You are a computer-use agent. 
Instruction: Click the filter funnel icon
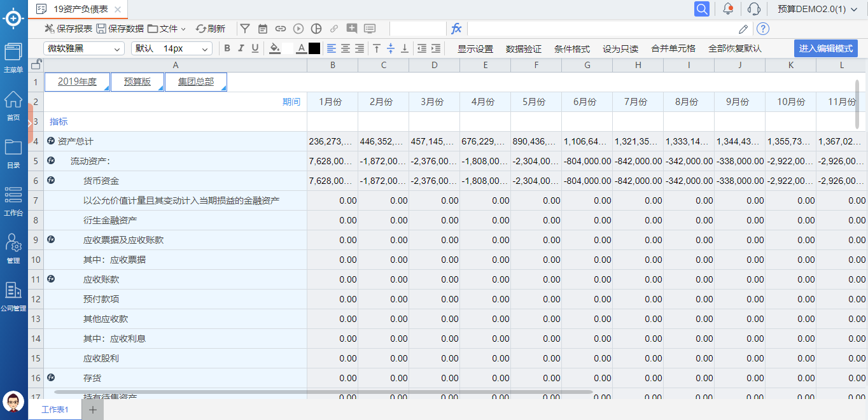coord(245,29)
